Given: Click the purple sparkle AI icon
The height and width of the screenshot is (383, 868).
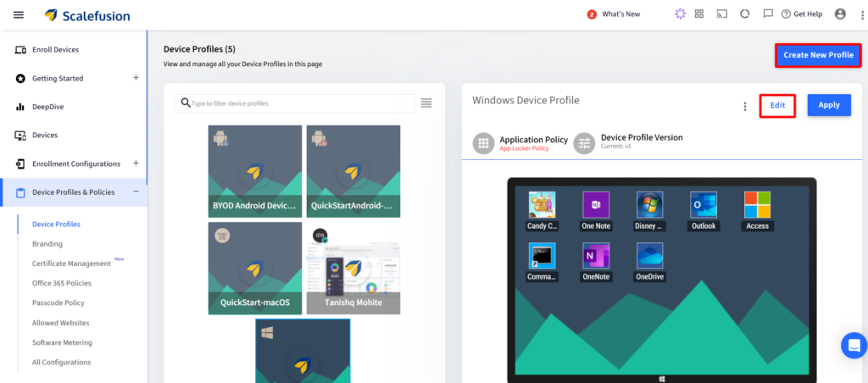Looking at the screenshot, I should (x=680, y=14).
